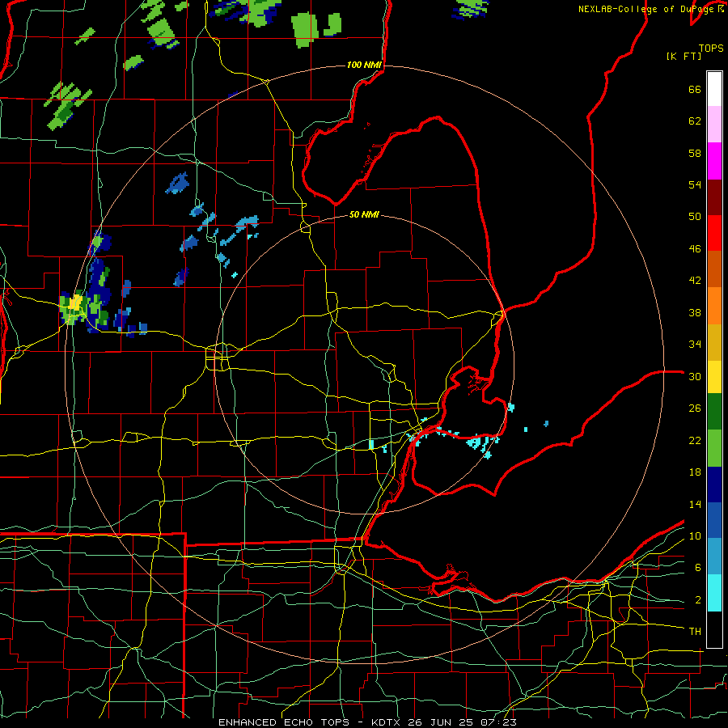Image resolution: width=728 pixels, height=728 pixels.
Task: Select the 34 value on the legend scale
Action: pos(695,345)
